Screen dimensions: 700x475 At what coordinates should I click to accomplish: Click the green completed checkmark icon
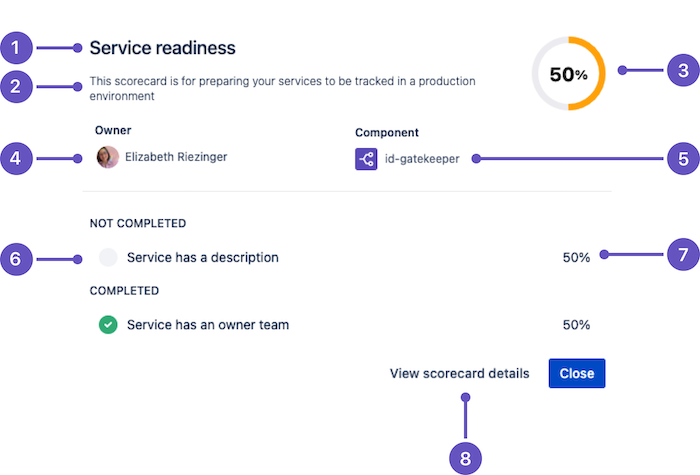click(x=108, y=325)
